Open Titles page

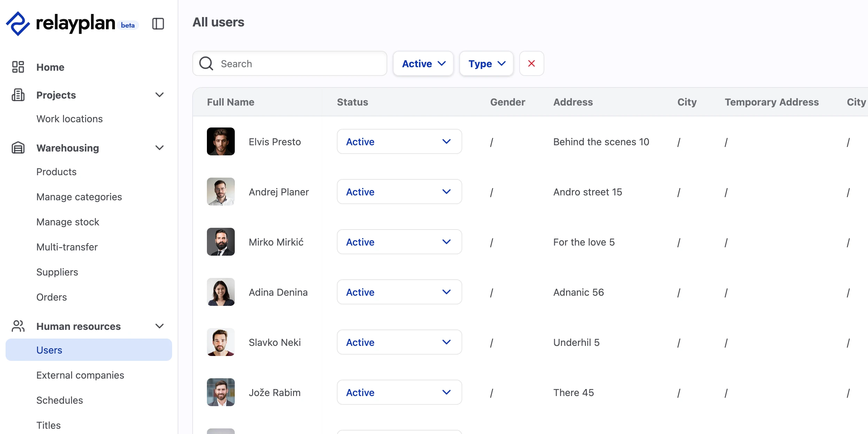tap(48, 425)
